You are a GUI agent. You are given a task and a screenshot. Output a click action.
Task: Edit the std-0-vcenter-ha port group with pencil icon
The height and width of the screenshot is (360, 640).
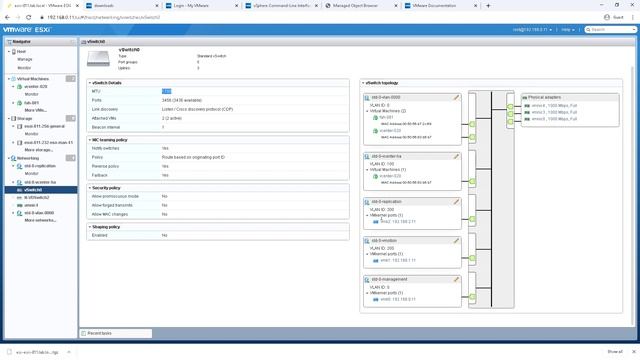(x=456, y=156)
